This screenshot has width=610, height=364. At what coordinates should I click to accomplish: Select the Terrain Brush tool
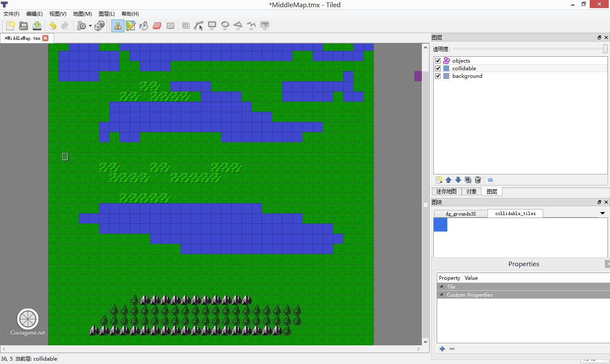coord(130,26)
